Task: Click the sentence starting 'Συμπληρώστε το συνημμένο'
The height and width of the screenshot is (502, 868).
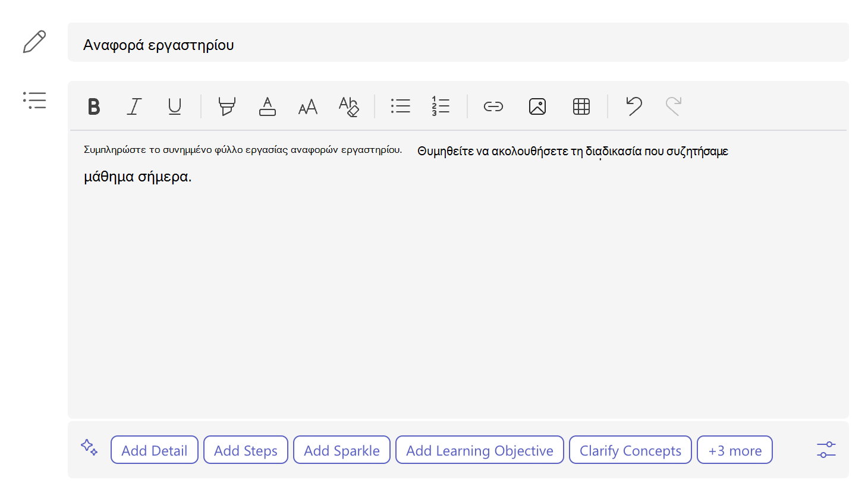Action: 243,150
